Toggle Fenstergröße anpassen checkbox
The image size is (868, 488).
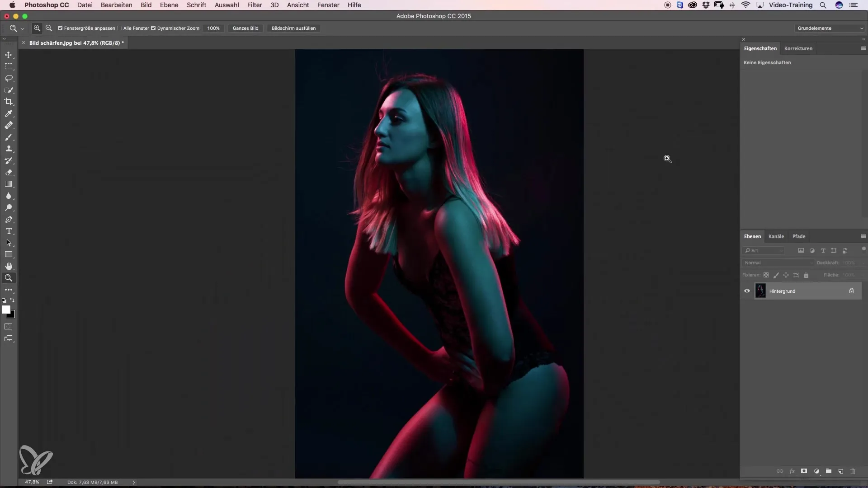(x=60, y=28)
